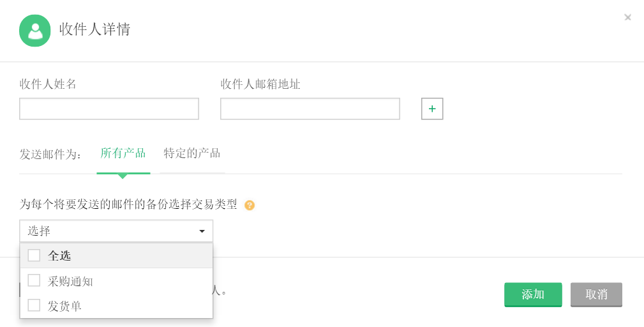644x327 pixels.
Task: Select the 特定的产品 tab
Action: [x=192, y=153]
